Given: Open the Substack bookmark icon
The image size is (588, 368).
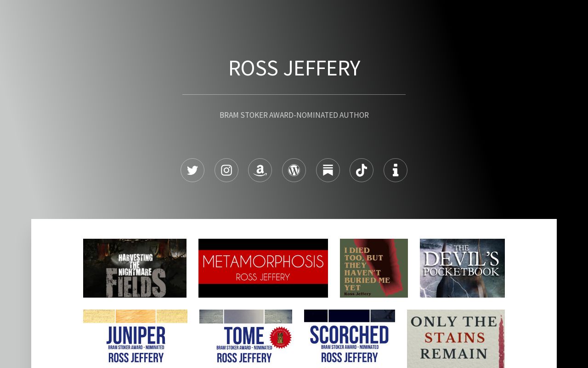Looking at the screenshot, I should pyautogui.click(x=328, y=170).
